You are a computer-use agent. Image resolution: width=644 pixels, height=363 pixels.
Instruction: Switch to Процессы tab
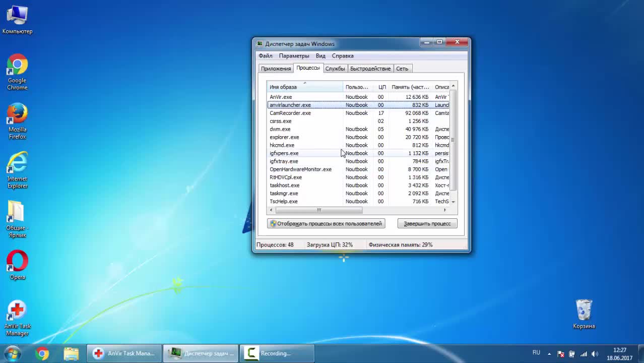click(308, 68)
